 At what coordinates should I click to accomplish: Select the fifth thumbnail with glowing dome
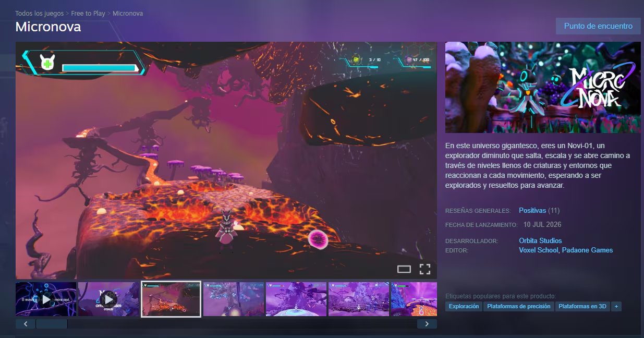296,299
